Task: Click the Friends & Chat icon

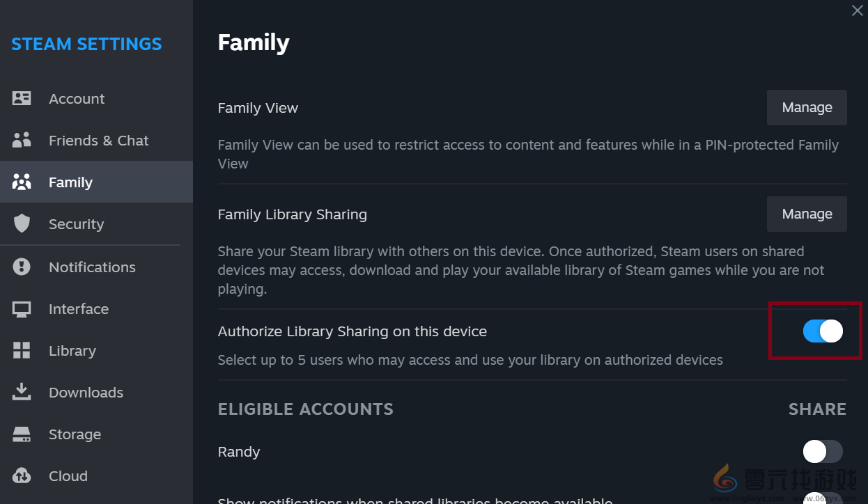Action: (22, 140)
